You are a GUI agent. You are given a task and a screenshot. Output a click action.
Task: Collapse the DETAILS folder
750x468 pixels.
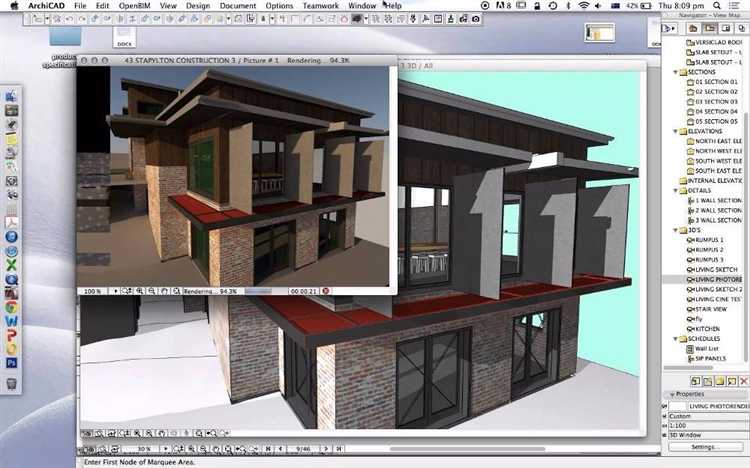[675, 190]
